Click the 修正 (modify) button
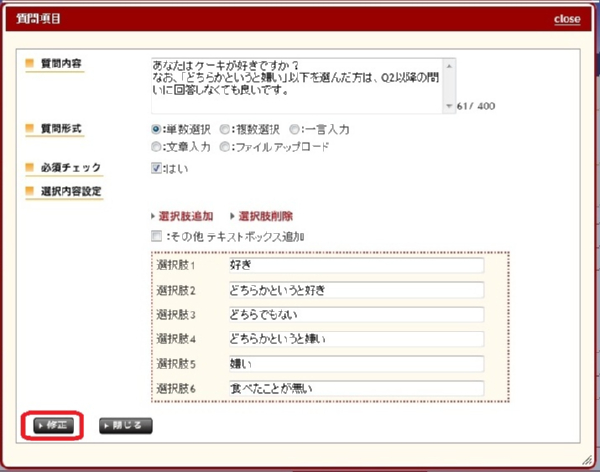Image resolution: width=600 pixels, height=472 pixels. pos(50,425)
